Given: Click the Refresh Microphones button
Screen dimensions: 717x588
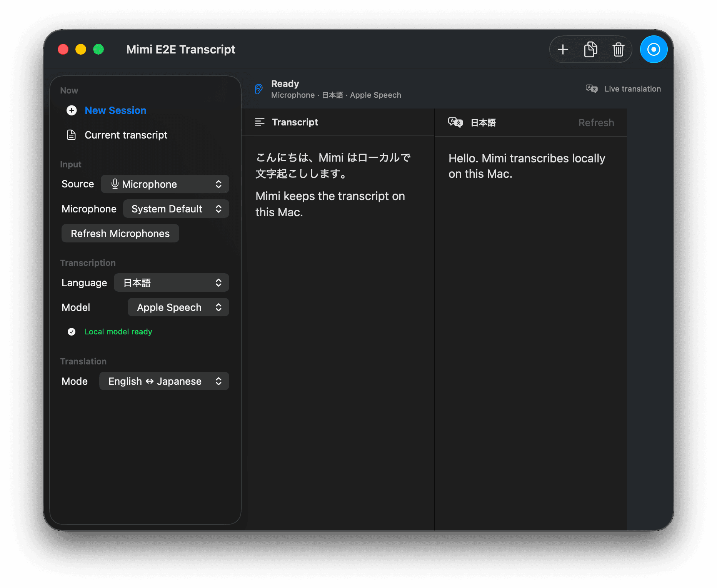Looking at the screenshot, I should click(120, 233).
